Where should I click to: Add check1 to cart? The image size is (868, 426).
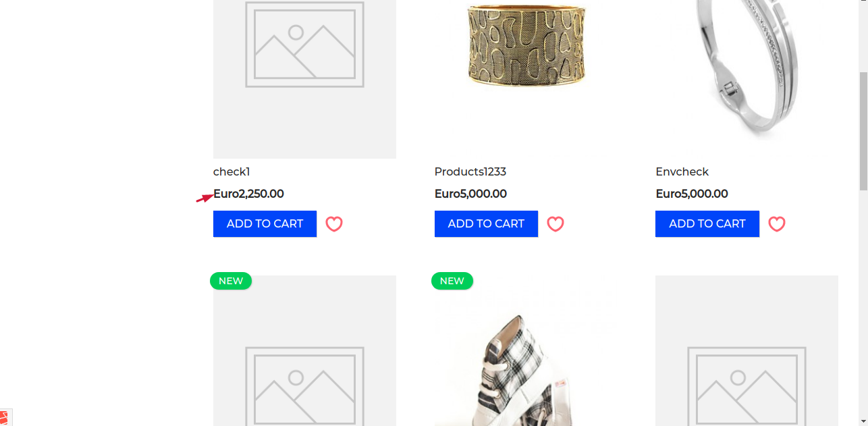(265, 223)
